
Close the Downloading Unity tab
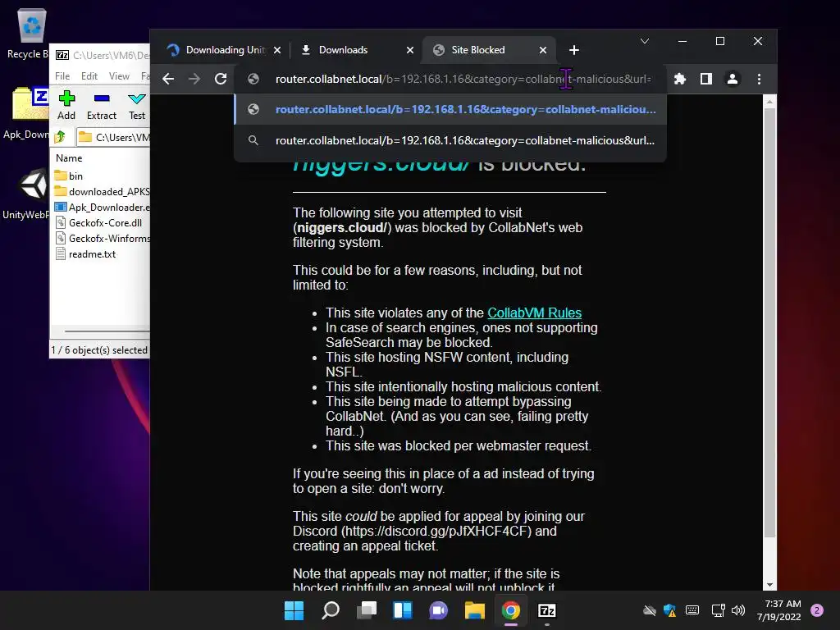coord(277,50)
